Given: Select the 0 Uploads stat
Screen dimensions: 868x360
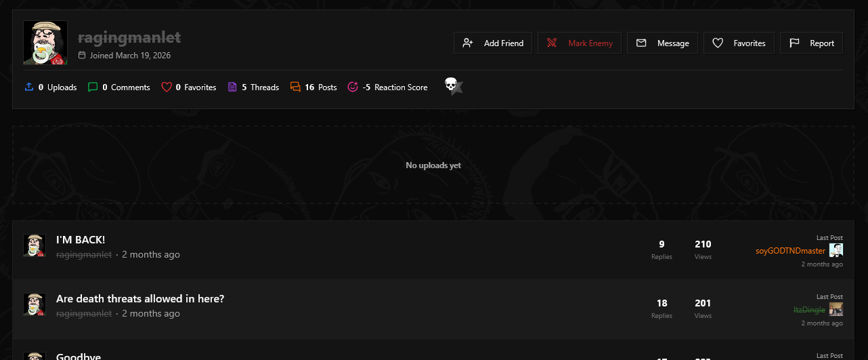Looking at the screenshot, I should click(51, 87).
